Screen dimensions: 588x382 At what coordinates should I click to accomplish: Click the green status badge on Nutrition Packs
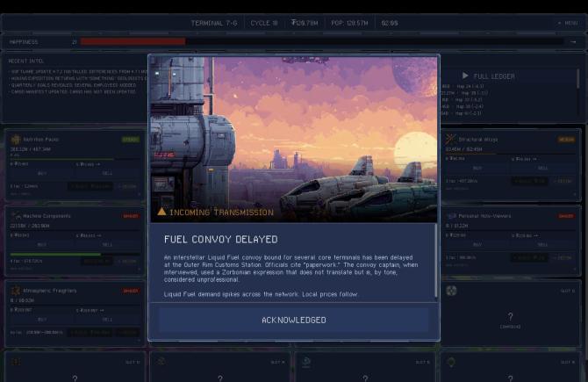[131, 140]
